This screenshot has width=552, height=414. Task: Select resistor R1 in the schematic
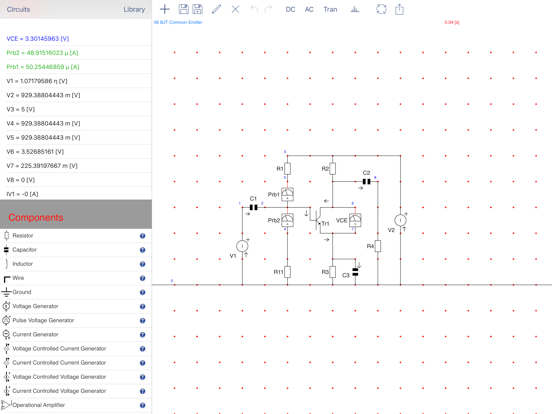coord(287,169)
